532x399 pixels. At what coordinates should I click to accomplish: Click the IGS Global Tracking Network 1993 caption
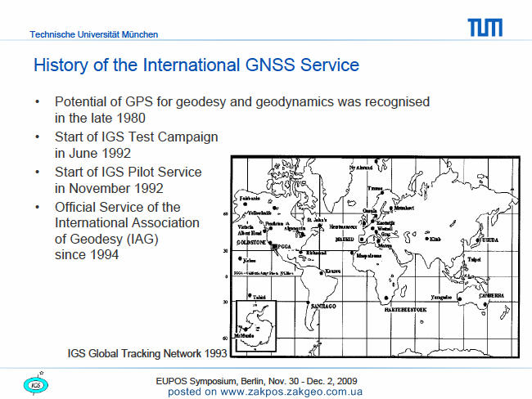click(x=147, y=353)
